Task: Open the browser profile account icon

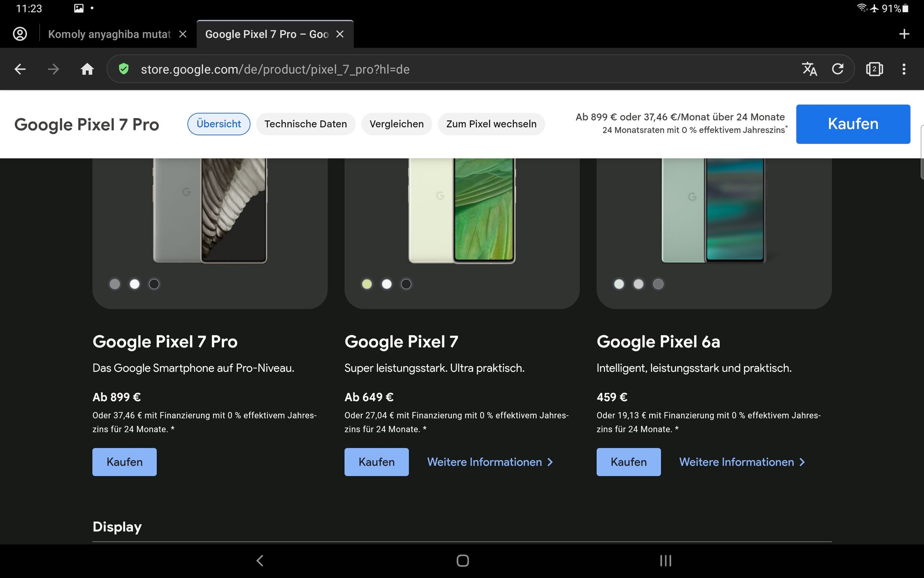Action: [x=20, y=34]
